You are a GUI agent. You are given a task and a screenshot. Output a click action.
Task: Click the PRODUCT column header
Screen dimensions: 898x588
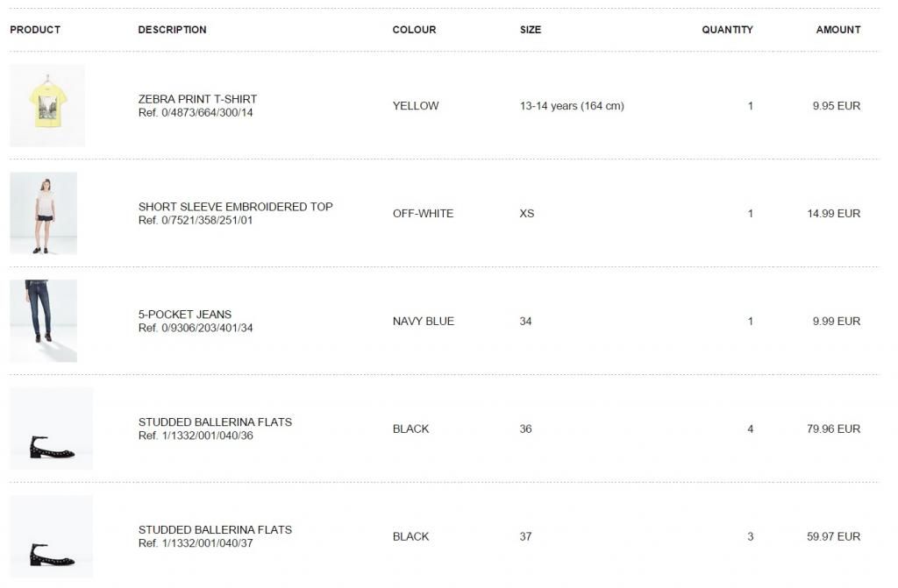pos(35,30)
